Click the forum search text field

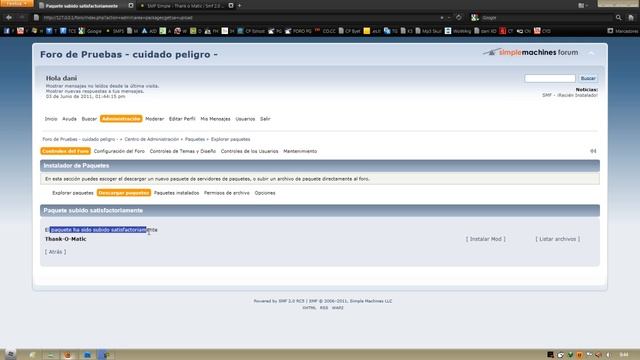pyautogui.click(x=550, y=78)
